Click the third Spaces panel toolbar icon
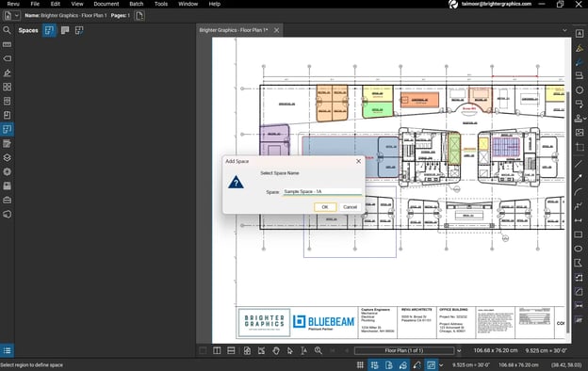Viewport: 588px width, 371px height. pyautogui.click(x=79, y=30)
